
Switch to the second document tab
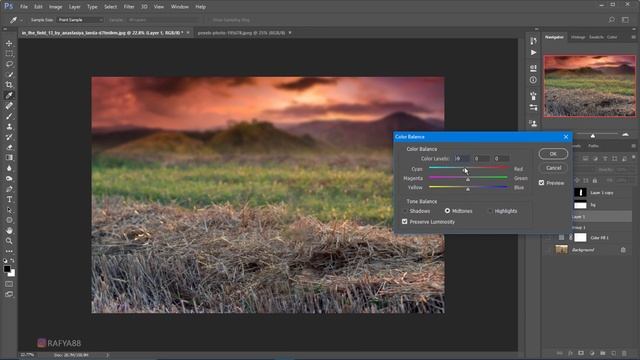[241, 33]
